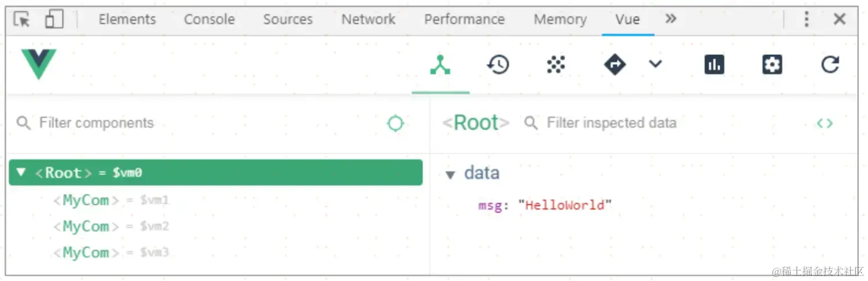Open the Events tab dots icon

pyautogui.click(x=556, y=65)
